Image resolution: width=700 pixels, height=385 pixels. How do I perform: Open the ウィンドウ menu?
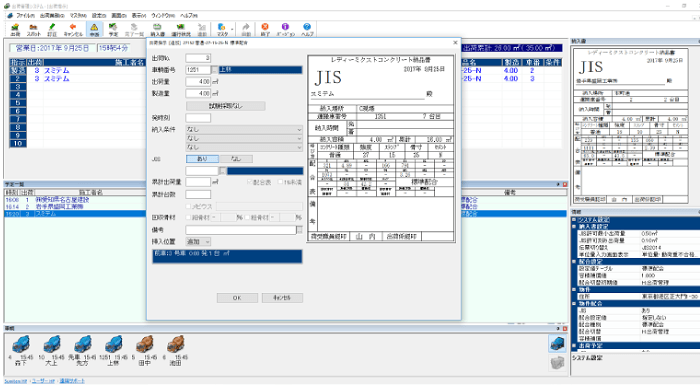click(x=163, y=16)
